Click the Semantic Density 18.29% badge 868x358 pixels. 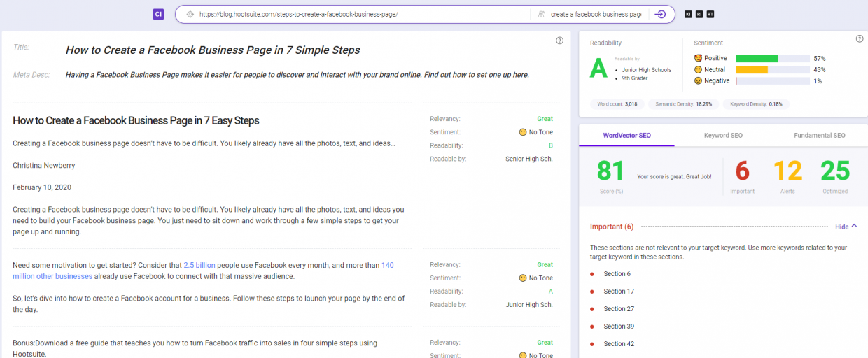point(683,104)
